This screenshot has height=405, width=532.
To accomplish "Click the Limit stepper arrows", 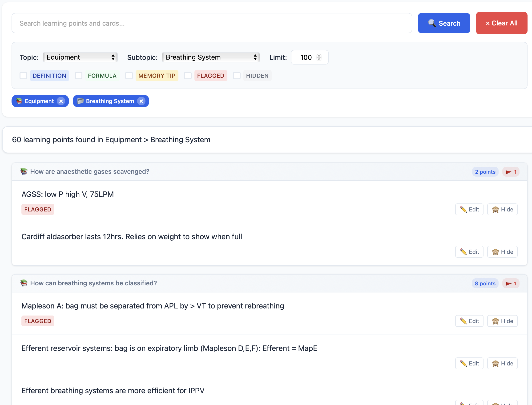I will pyautogui.click(x=319, y=57).
